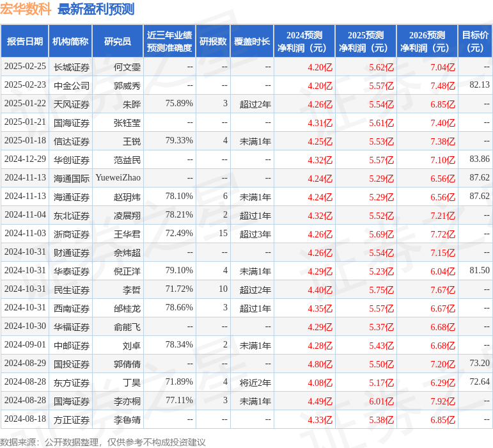Select the 覆盖时长 column header

252,42
